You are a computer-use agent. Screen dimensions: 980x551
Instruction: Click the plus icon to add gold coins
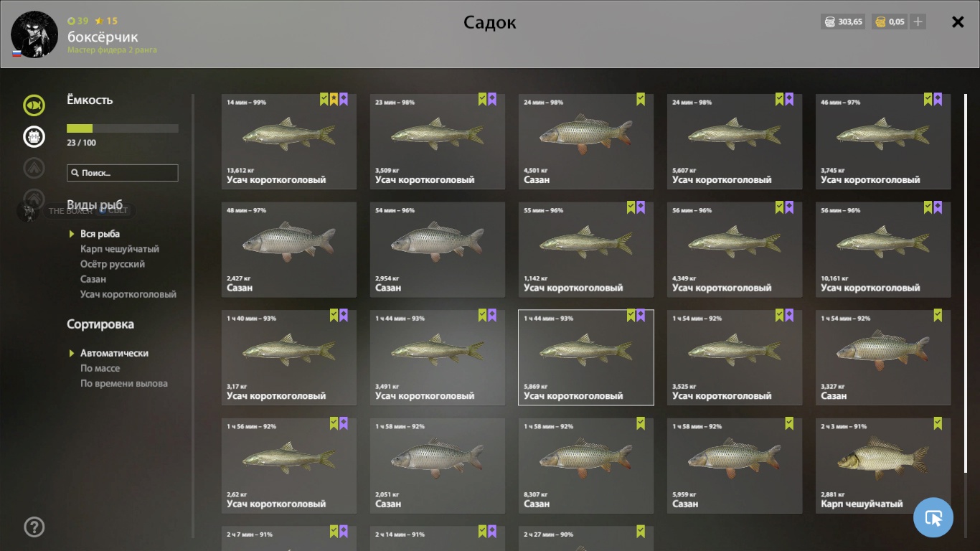click(x=918, y=22)
